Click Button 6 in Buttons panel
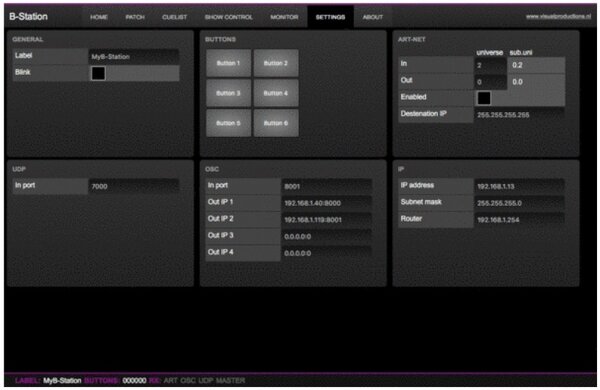 (276, 123)
